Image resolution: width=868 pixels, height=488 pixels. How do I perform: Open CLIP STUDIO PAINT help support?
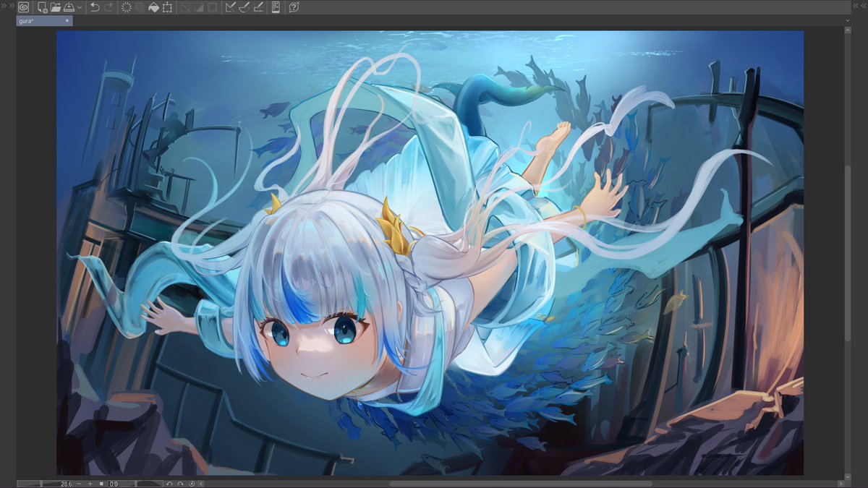coord(294,7)
